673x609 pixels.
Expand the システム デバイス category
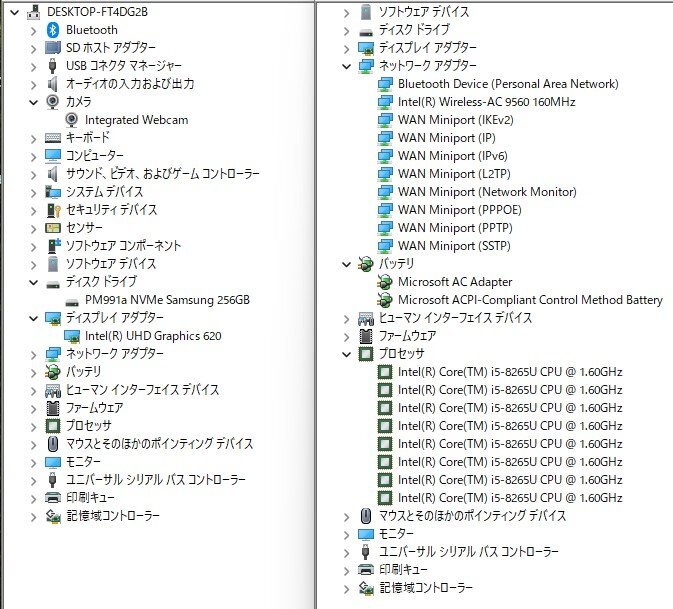coord(33,192)
